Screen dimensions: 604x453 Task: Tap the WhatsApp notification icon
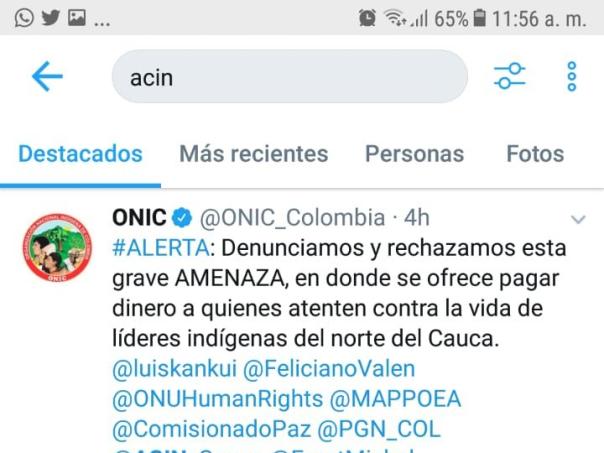24,18
